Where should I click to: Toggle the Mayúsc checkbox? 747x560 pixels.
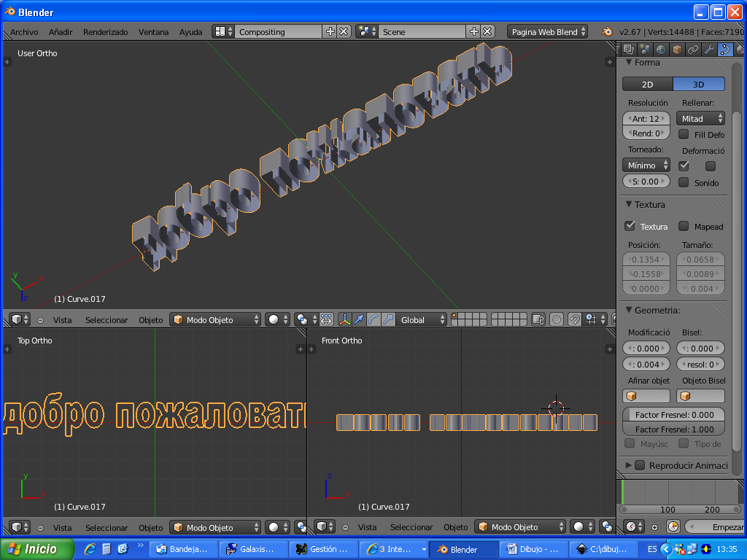630,443
